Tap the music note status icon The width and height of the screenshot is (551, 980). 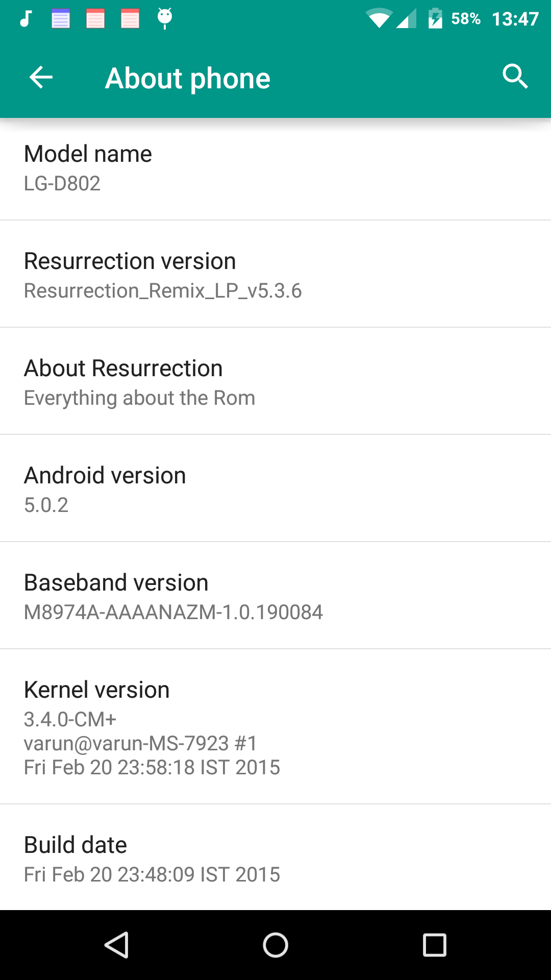[26, 19]
